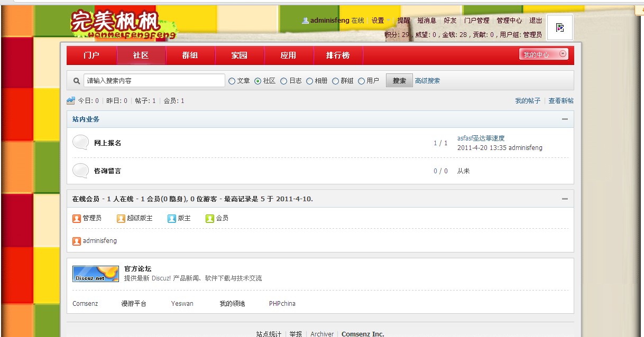The height and width of the screenshot is (337, 644).
Task: Click the user icon next to adminisfeng in header
Action: coord(305,21)
